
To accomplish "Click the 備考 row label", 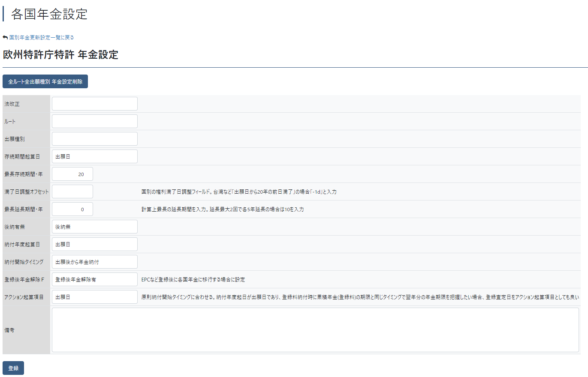I will coord(9,330).
